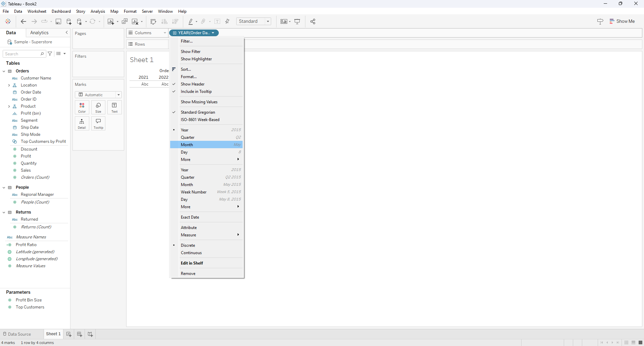Click the Tableau start page logo icon
This screenshot has height=346, width=644.
[8, 21]
